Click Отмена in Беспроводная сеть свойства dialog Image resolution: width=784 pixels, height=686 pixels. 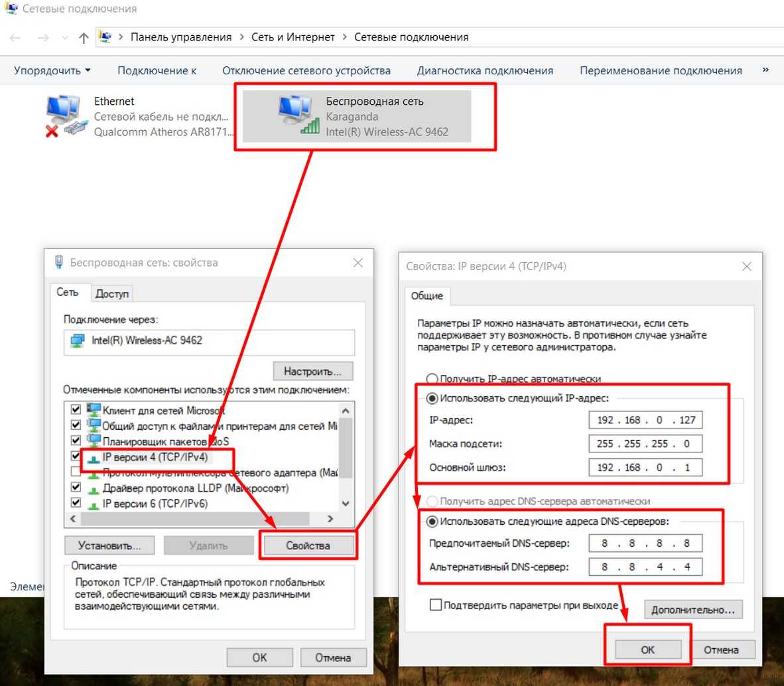click(x=333, y=657)
